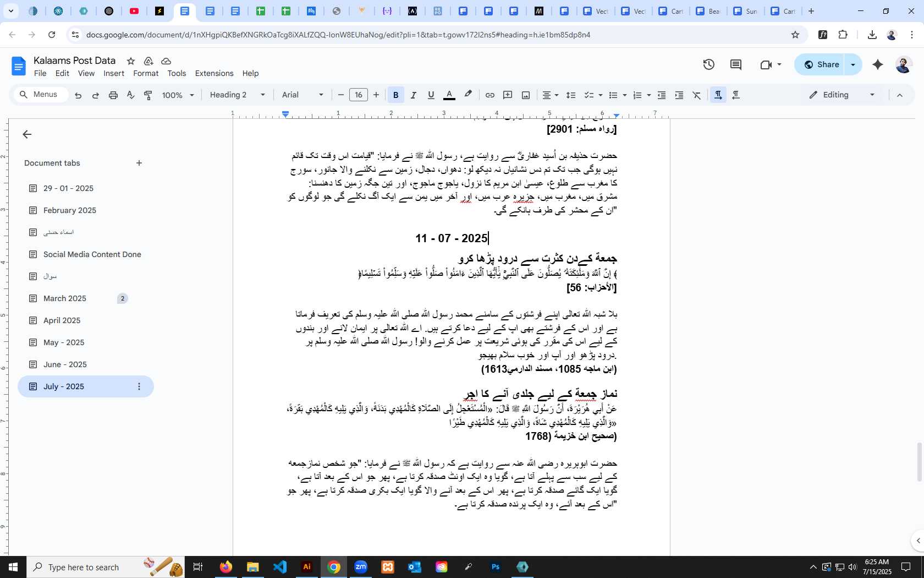924x578 pixels.
Task: Open the Format menu
Action: (x=146, y=73)
